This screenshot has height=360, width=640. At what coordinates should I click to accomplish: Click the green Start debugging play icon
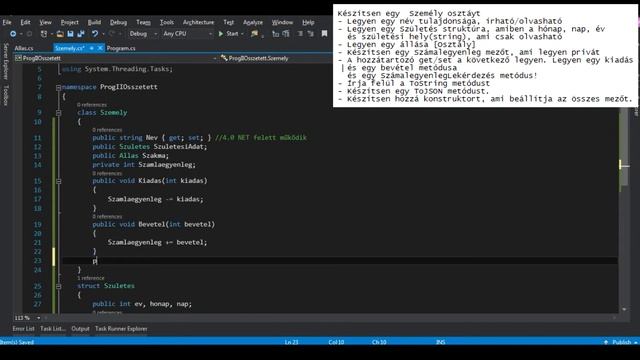[221, 34]
